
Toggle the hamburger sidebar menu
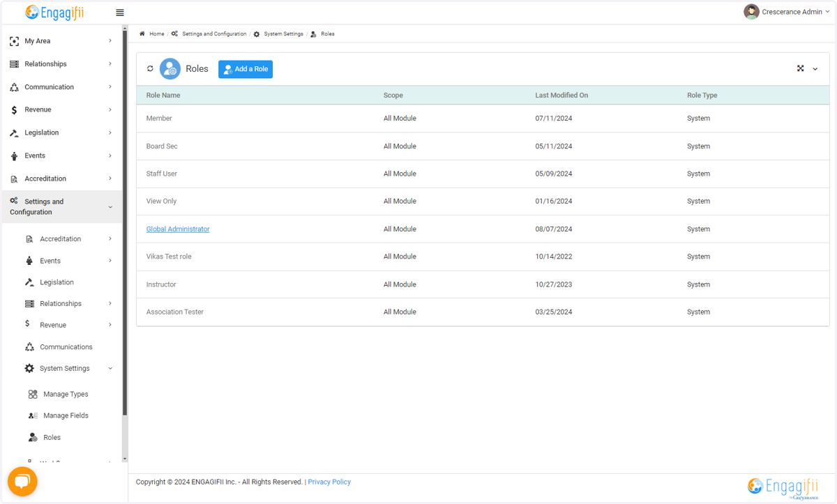120,13
